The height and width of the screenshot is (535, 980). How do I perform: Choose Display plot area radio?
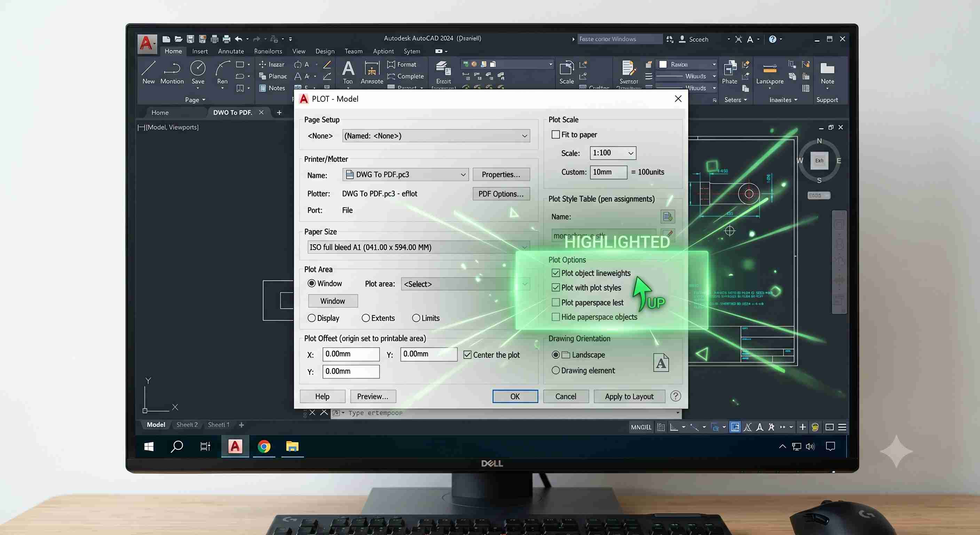pos(311,318)
